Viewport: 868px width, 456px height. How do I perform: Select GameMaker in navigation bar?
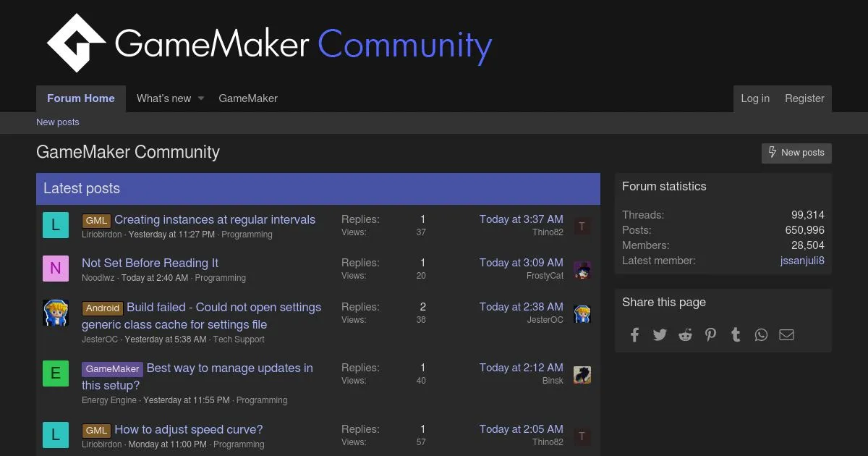[248, 98]
